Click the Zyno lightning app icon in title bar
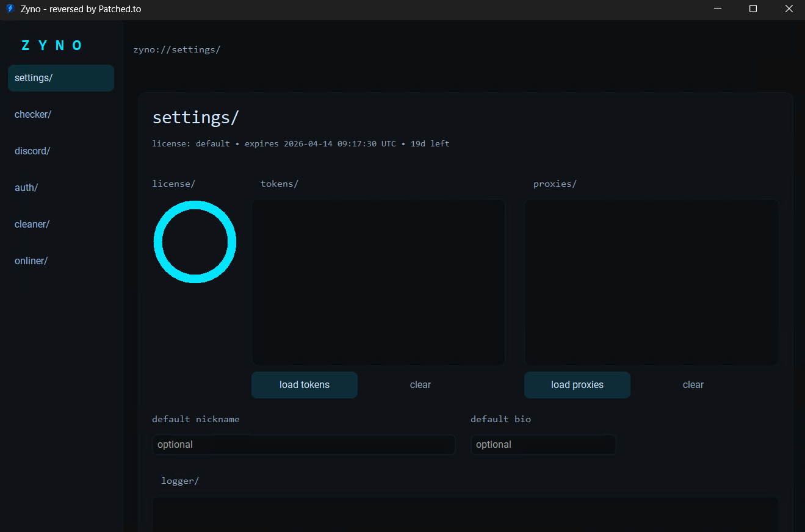The height and width of the screenshot is (532, 805). point(10,9)
